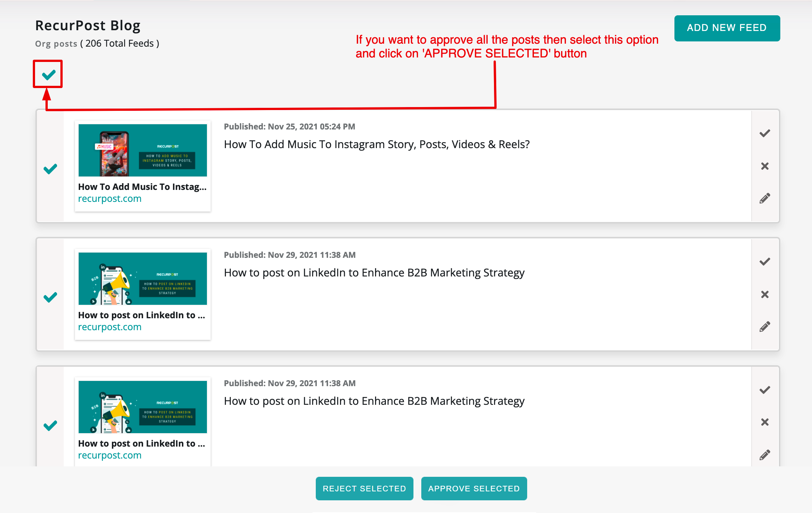Click the APPROVE SELECTED button
The image size is (812, 513).
(474, 488)
